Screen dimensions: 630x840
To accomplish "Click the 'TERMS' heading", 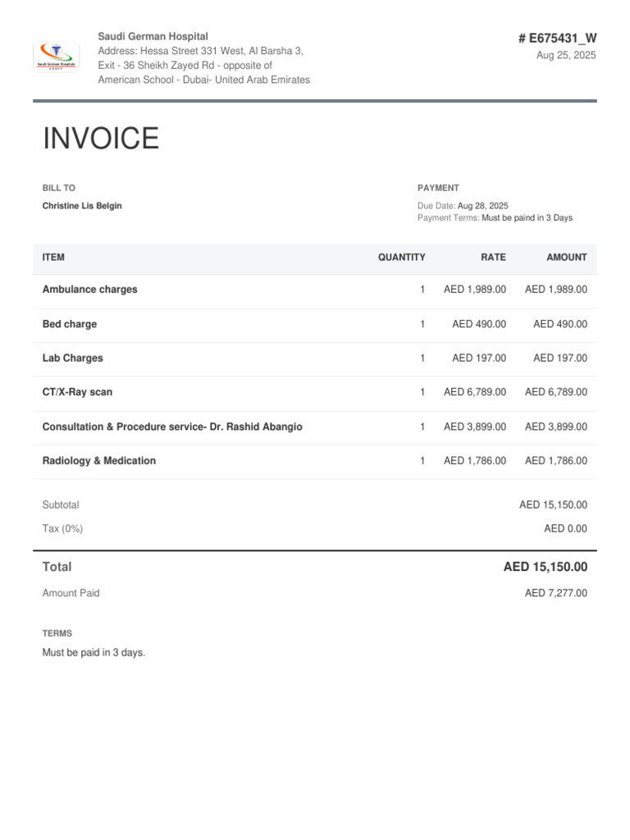I will [x=57, y=633].
